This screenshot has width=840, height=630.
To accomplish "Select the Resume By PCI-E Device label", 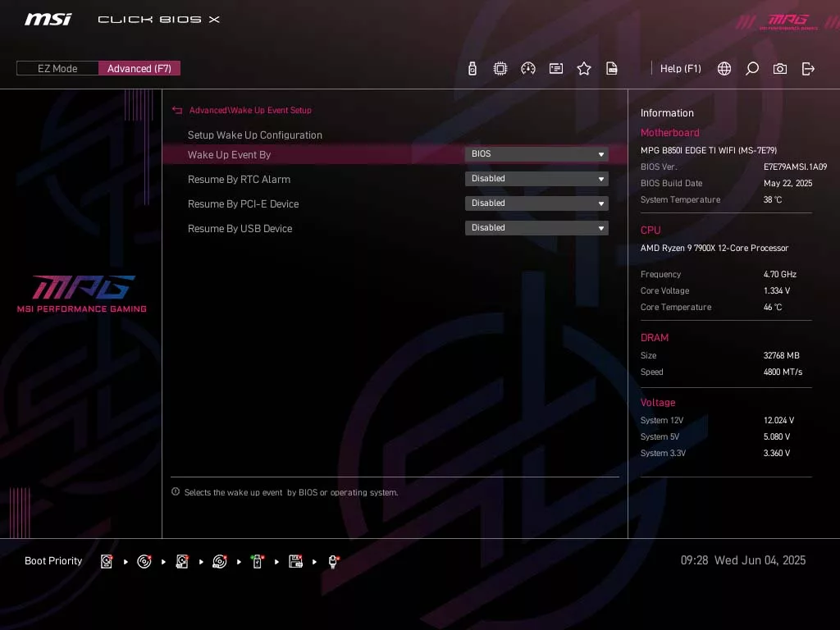I will pos(243,204).
